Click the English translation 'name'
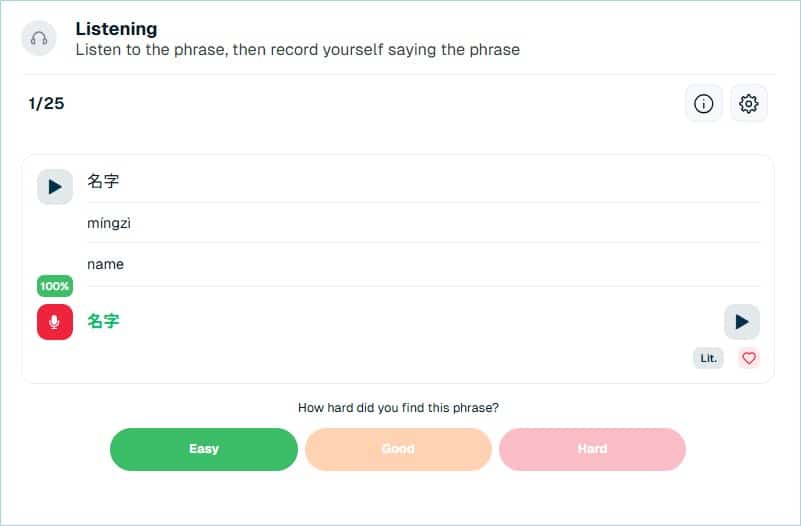 point(105,264)
